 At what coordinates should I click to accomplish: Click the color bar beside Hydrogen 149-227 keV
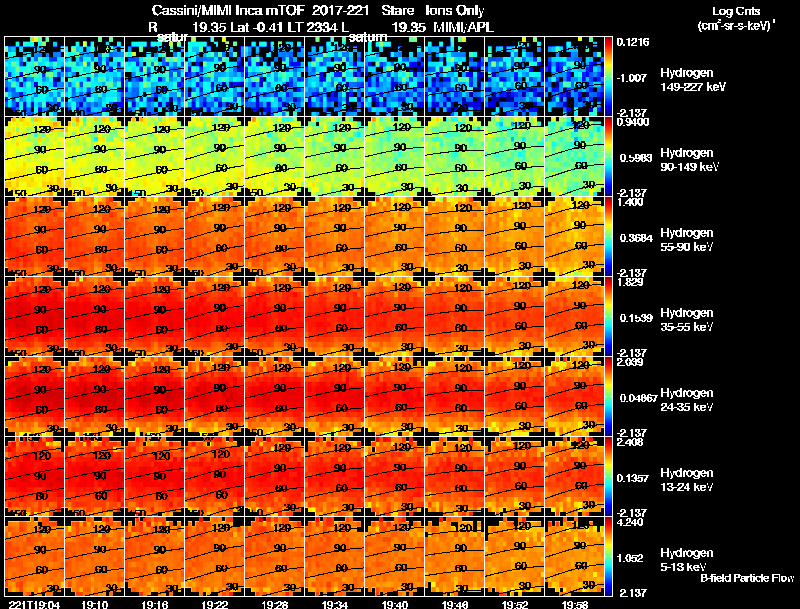pos(609,76)
